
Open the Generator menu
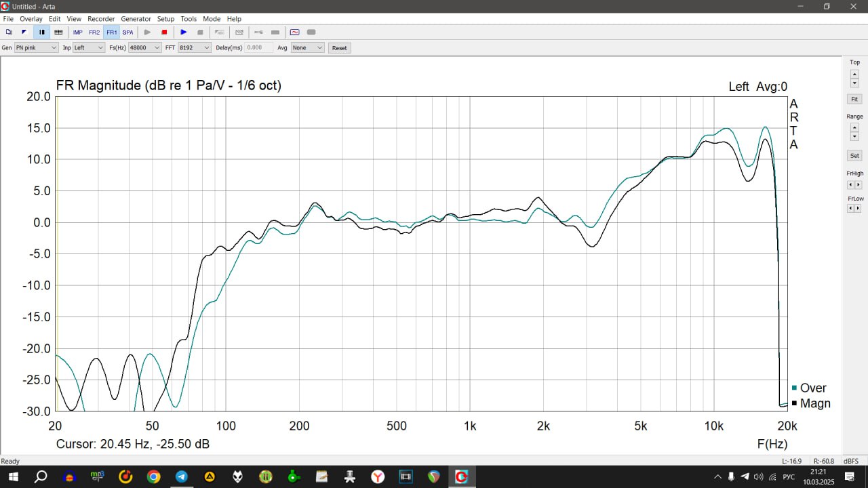[136, 19]
